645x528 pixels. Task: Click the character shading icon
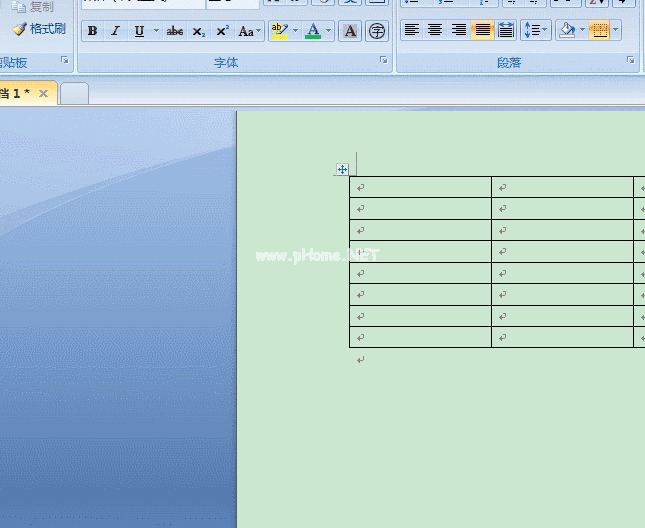[350, 31]
